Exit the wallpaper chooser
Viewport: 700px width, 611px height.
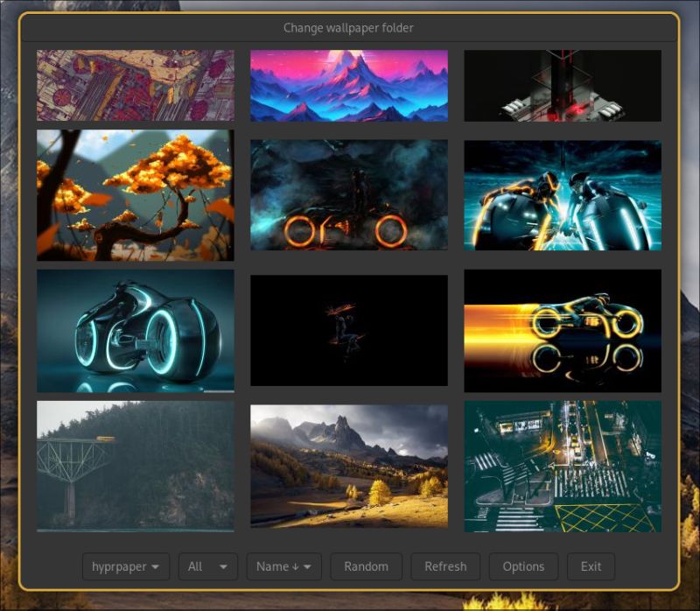tap(591, 566)
